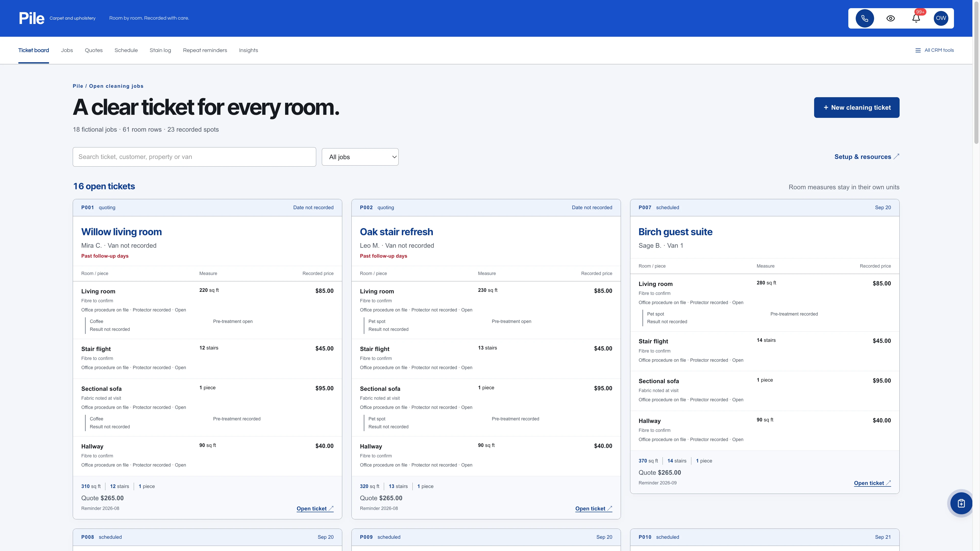Click the P008 scheduled card header
980x551 pixels.
pyautogui.click(x=207, y=537)
